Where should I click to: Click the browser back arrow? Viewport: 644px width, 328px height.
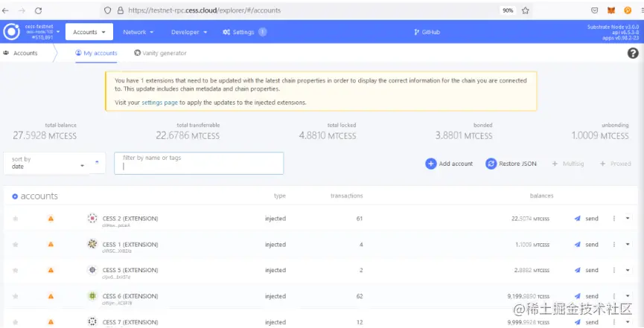coord(5,10)
